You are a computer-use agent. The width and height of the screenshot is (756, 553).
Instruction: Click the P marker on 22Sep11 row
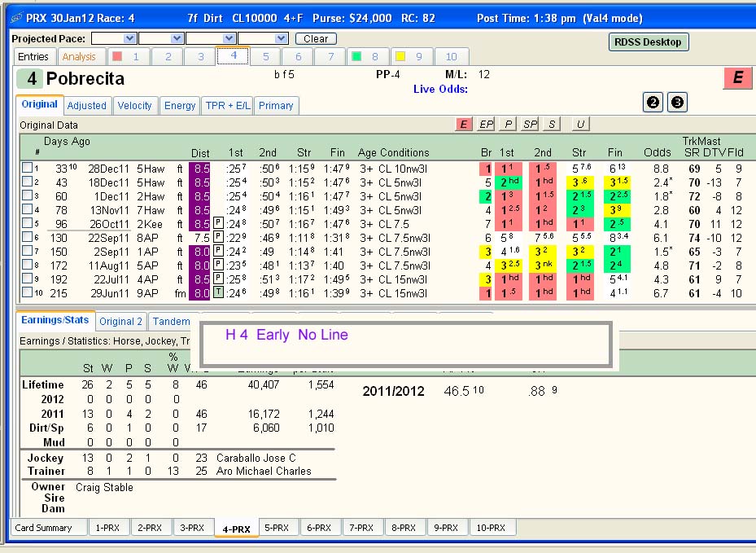click(x=218, y=237)
